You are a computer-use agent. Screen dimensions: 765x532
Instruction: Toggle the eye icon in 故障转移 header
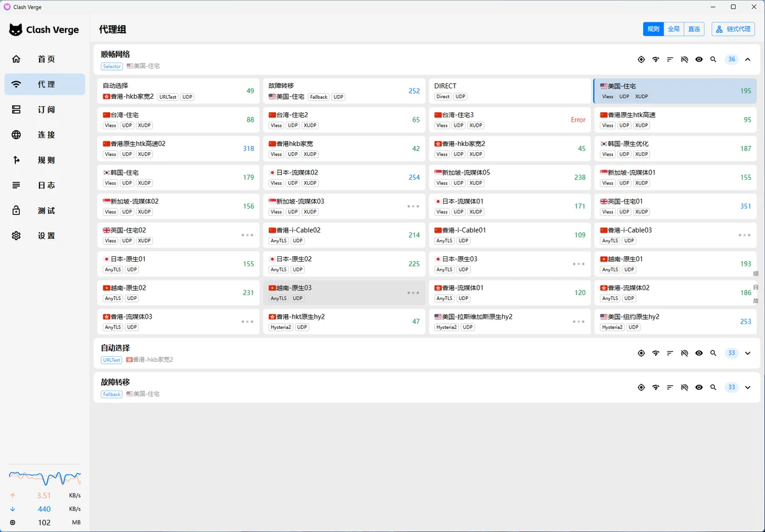(x=699, y=387)
